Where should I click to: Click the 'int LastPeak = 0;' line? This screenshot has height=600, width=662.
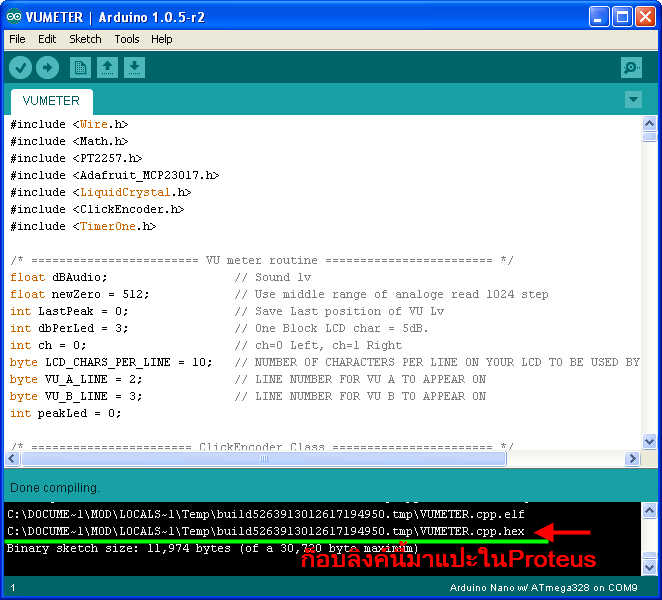point(69,312)
